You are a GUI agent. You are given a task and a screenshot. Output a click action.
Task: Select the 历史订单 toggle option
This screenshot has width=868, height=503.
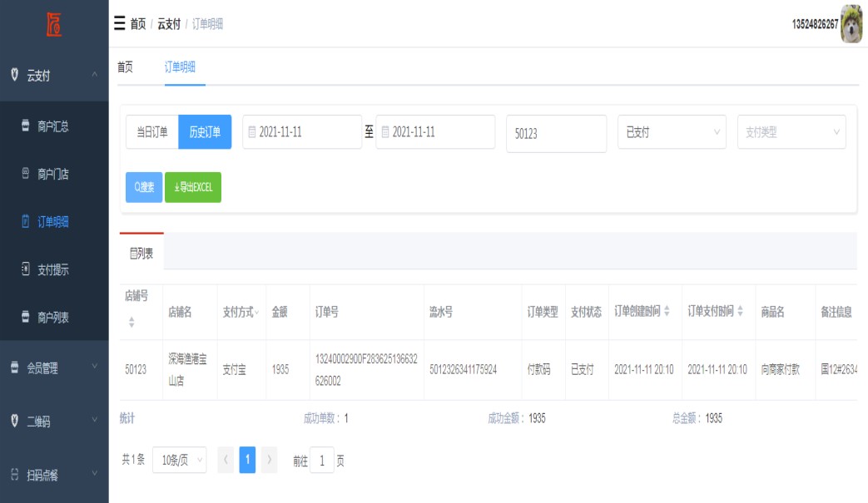coord(205,132)
